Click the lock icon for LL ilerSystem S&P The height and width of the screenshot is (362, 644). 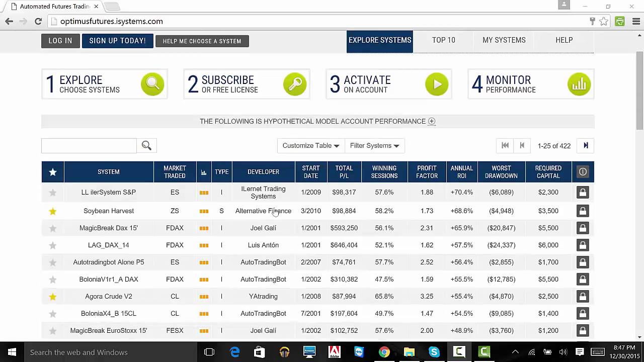point(583,192)
